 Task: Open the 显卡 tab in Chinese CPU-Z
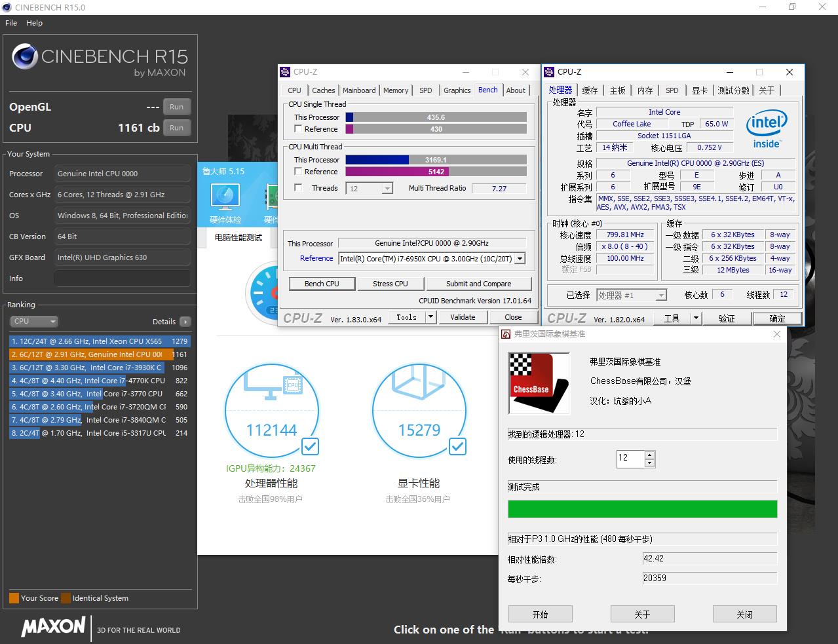(700, 90)
